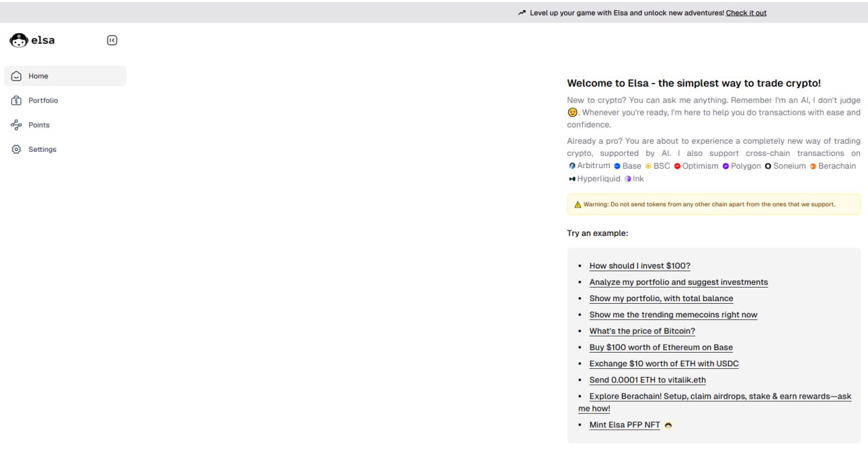Click the 'Polygon' chain name text
The image size is (868, 453).
(746, 166)
